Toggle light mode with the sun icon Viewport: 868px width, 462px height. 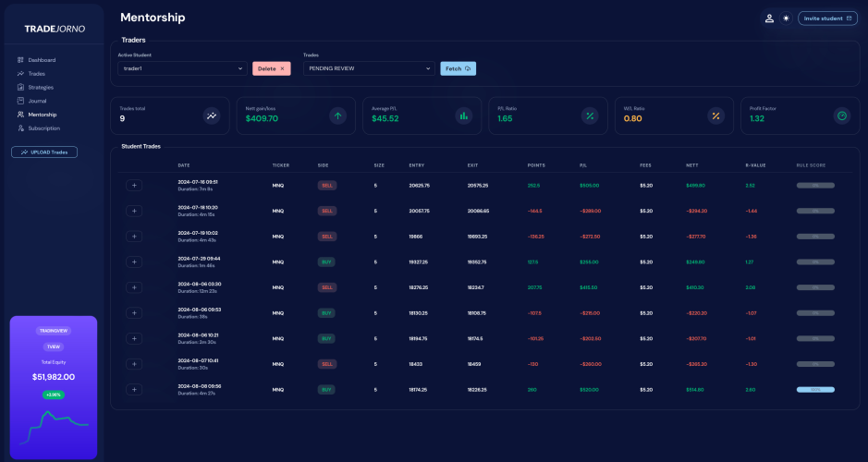coord(786,18)
